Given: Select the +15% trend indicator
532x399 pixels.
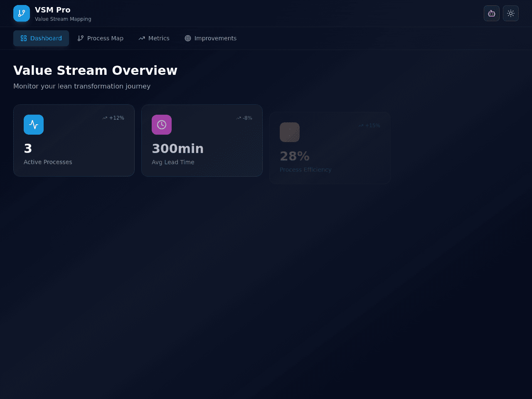Looking at the screenshot, I should [x=369, y=126].
